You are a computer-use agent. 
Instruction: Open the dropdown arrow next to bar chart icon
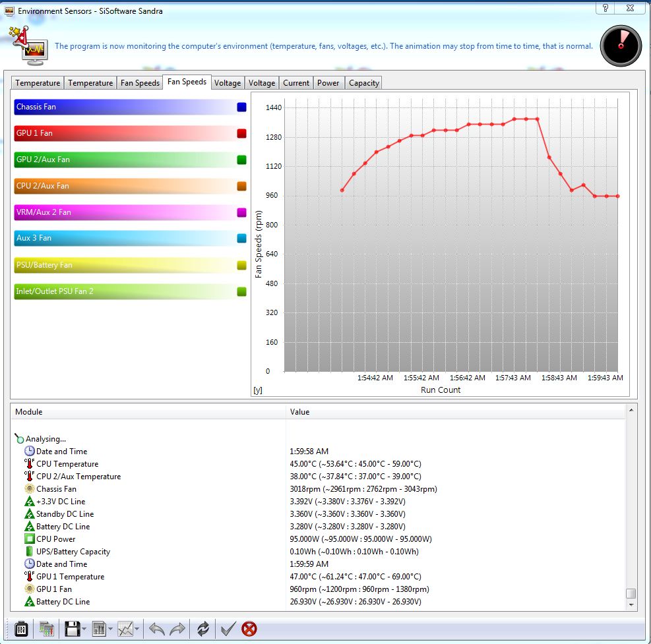(110, 629)
